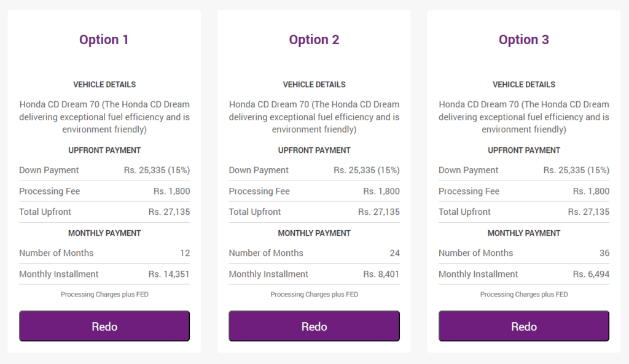Click Option 2 Total Upfront amount
Viewport: 629px width, 364px height.
379,212
